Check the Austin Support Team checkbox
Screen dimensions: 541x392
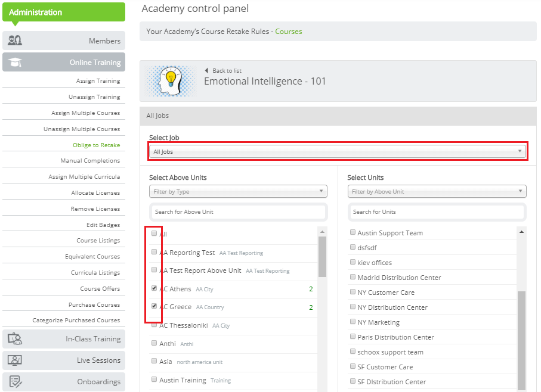coord(353,232)
